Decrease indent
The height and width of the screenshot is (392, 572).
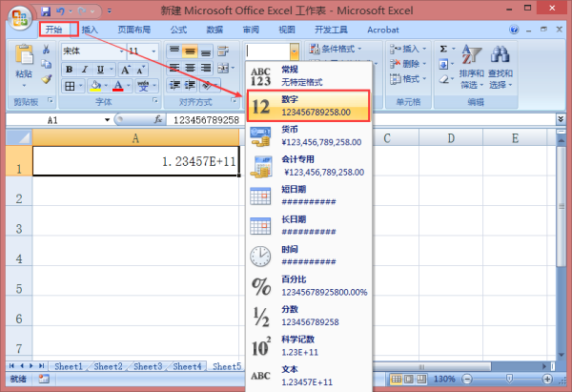pos(174,85)
